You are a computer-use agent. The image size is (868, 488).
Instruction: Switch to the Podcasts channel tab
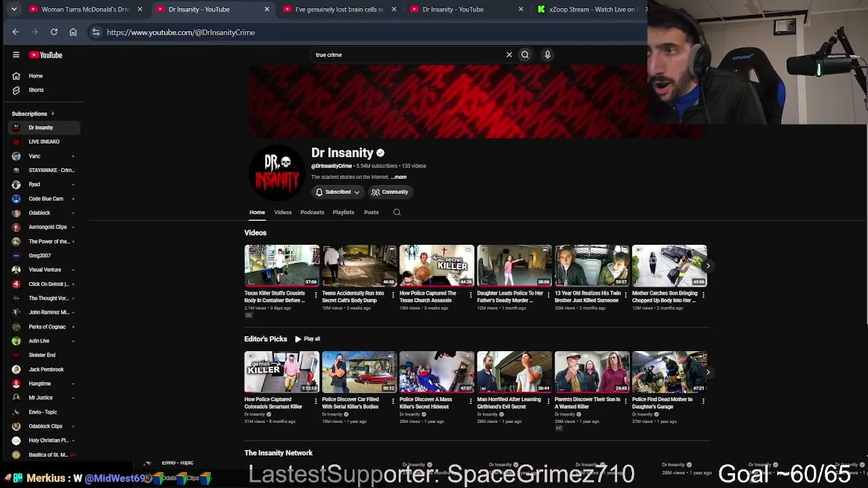pyautogui.click(x=312, y=212)
